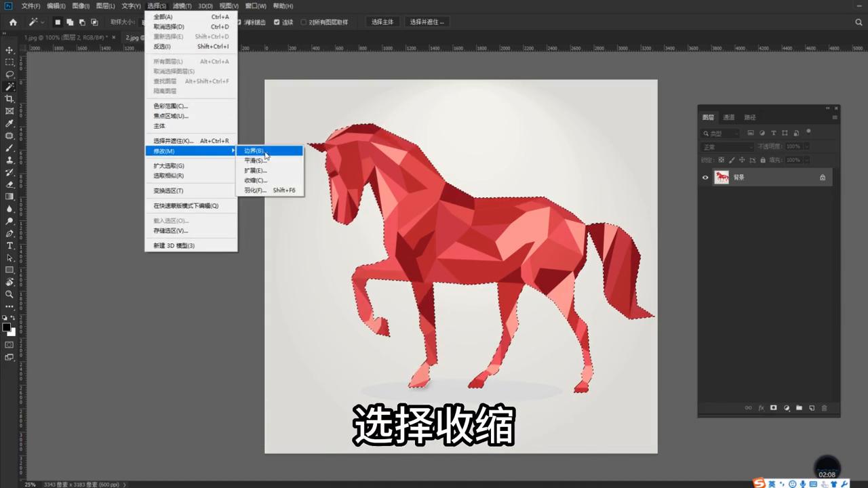Select the Pen tool

(x=9, y=233)
